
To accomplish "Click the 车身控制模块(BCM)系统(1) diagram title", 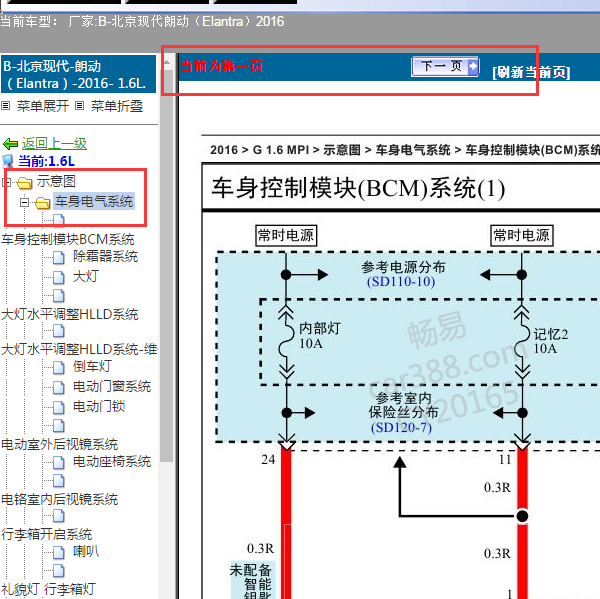I will [x=358, y=188].
